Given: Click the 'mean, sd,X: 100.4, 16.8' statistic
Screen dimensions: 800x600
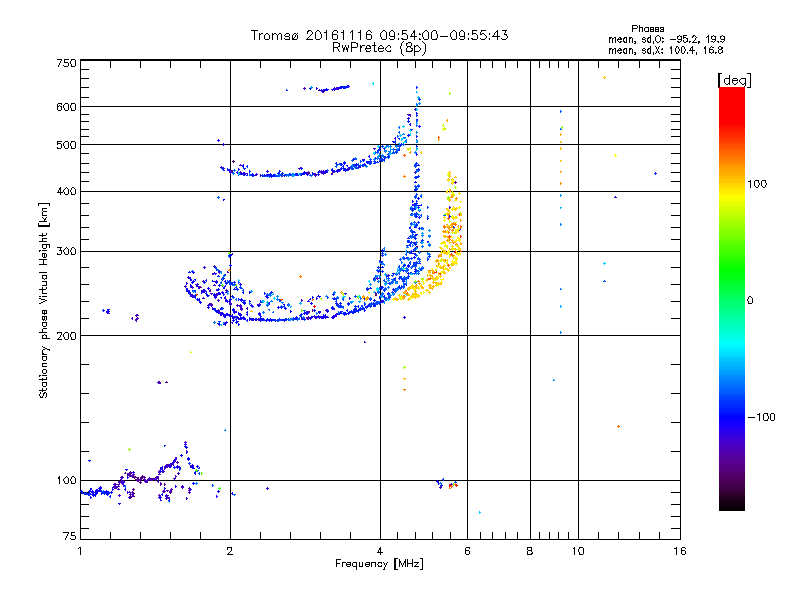Looking at the screenshot, I should point(665,50).
